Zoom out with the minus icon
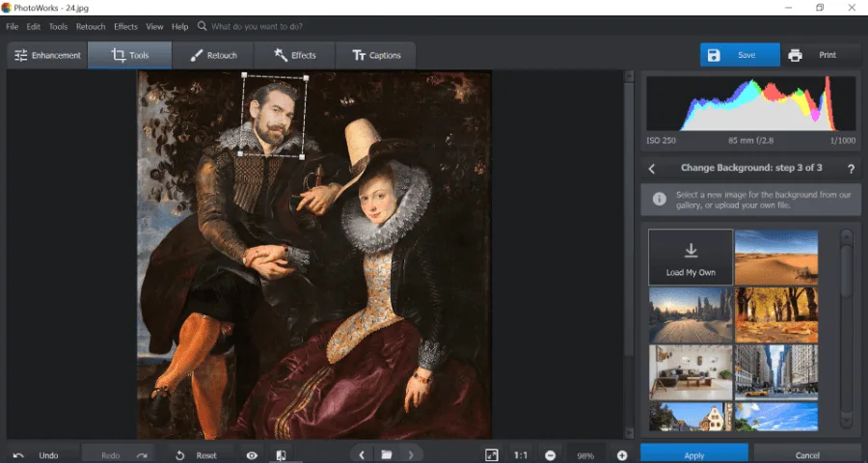 [x=550, y=455]
